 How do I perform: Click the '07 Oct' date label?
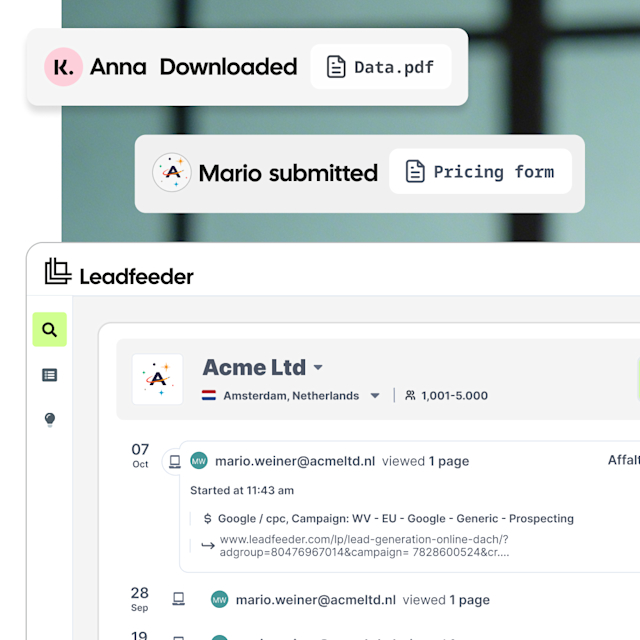click(140, 455)
